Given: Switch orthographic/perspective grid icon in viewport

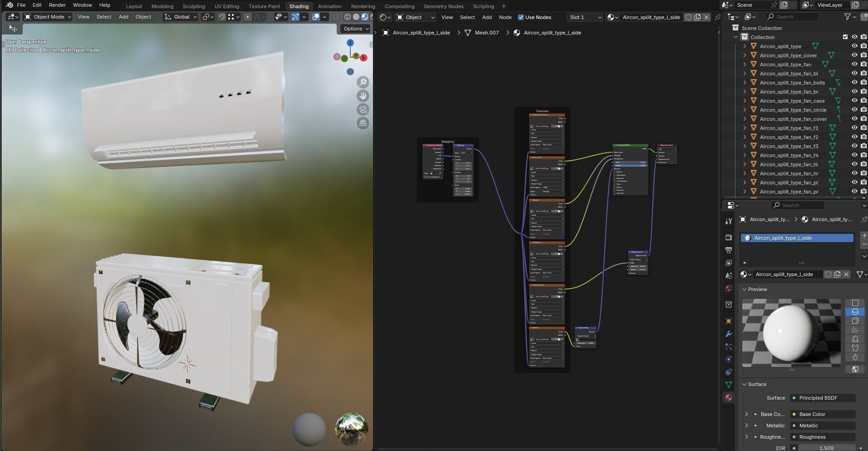Looking at the screenshot, I should click(363, 123).
